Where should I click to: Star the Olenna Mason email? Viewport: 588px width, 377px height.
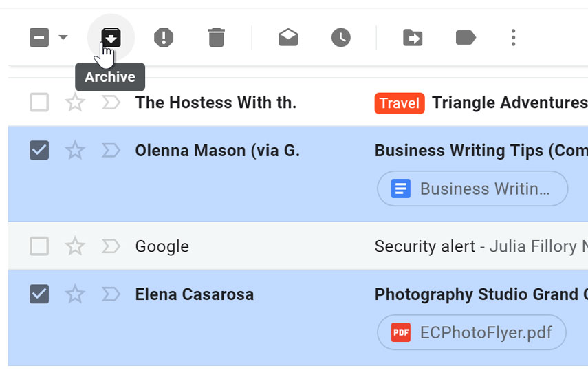coord(75,151)
